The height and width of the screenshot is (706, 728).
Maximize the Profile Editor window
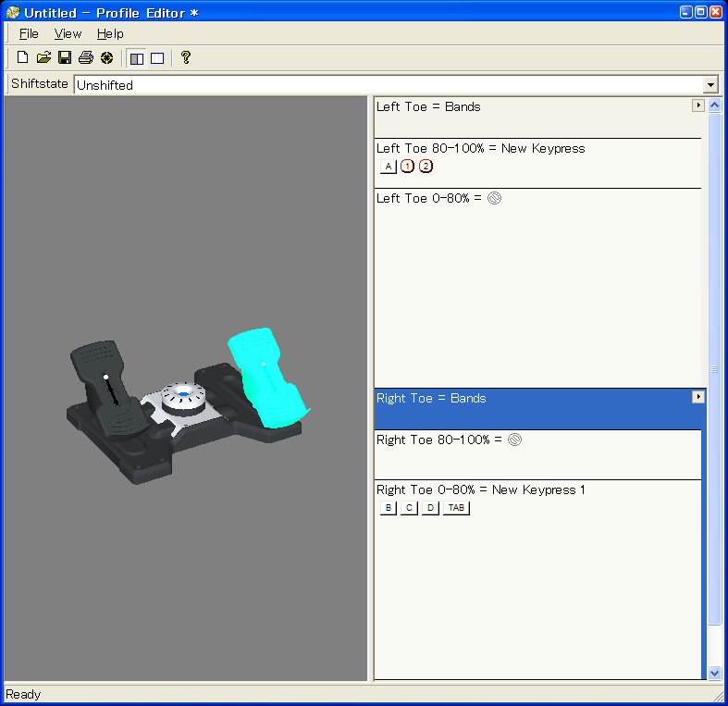coord(701,12)
